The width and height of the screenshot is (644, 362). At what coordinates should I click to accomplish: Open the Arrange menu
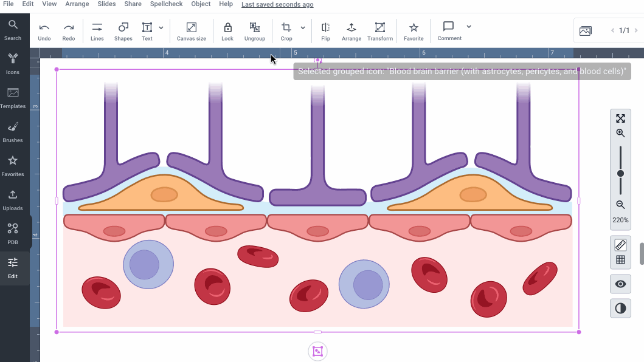pyautogui.click(x=77, y=4)
